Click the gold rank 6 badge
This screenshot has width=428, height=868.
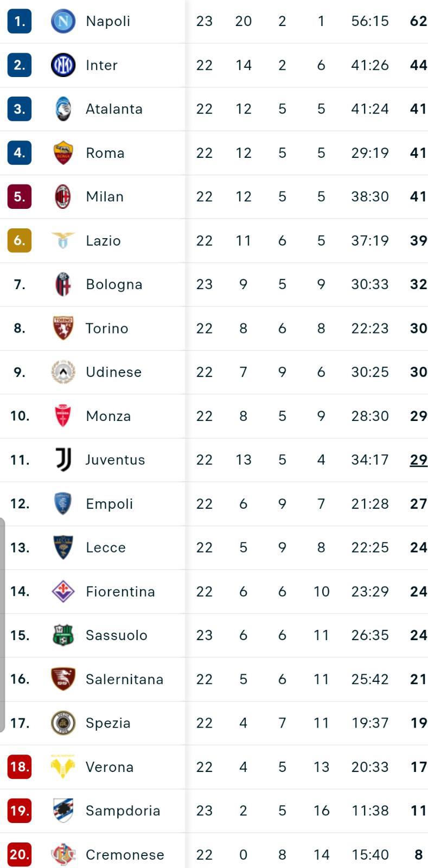(20, 240)
